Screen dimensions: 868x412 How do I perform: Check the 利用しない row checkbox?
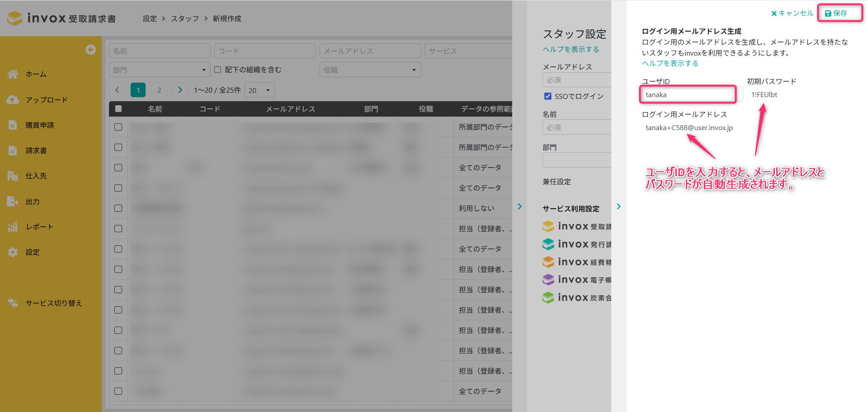118,208
